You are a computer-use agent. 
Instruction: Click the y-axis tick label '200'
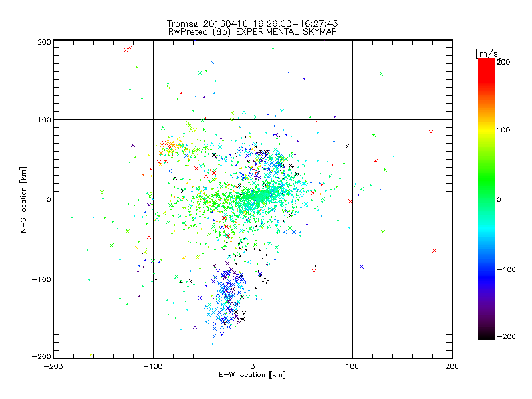point(44,42)
